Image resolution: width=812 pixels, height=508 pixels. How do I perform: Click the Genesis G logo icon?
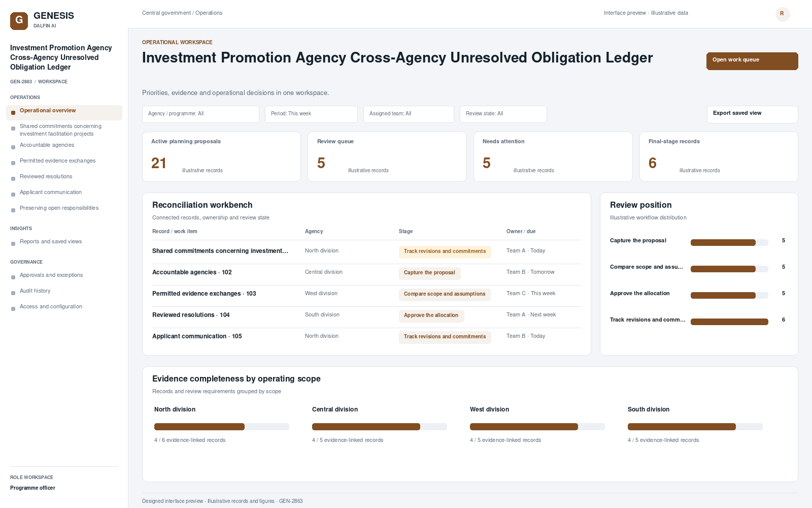point(19,21)
